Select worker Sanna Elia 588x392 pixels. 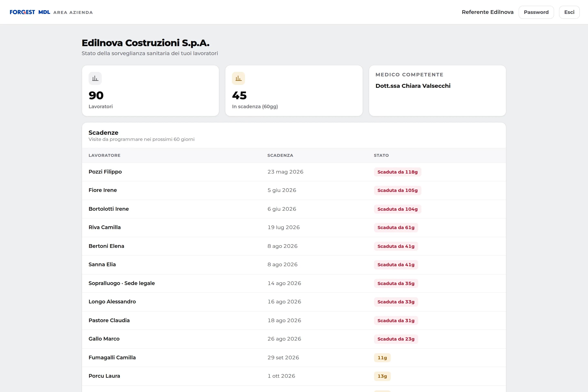point(102,265)
